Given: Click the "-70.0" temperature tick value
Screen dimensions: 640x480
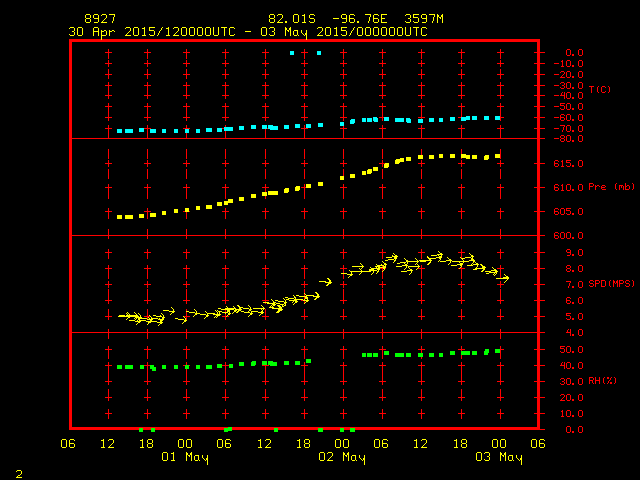Looking at the screenshot, I should [569, 129].
